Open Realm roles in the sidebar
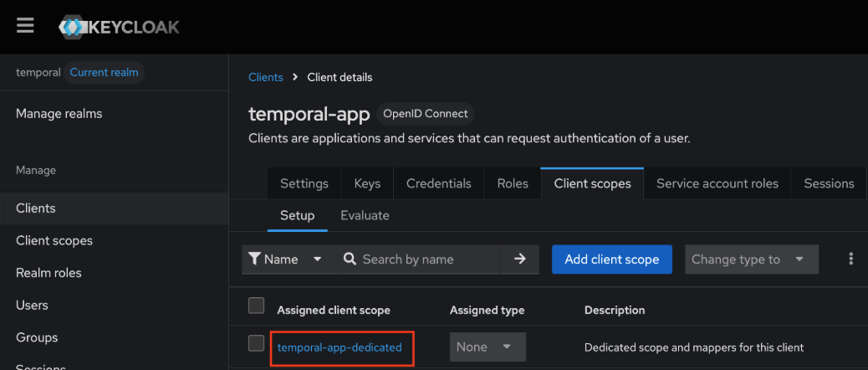Image resolution: width=868 pixels, height=370 pixels. [114, 273]
